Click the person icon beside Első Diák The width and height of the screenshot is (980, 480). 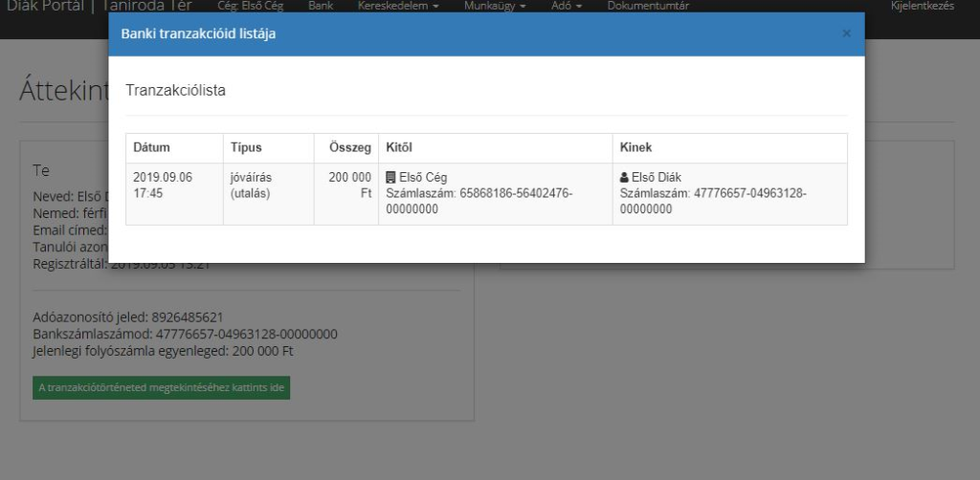tap(625, 178)
